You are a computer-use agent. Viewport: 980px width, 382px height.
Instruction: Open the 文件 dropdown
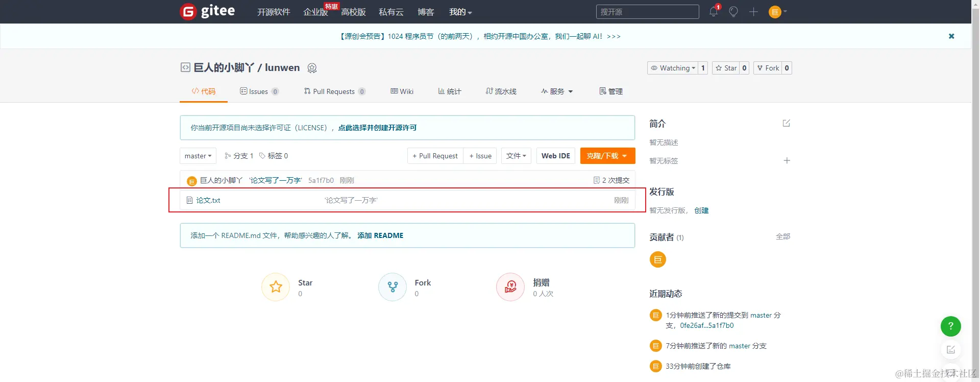(x=516, y=156)
